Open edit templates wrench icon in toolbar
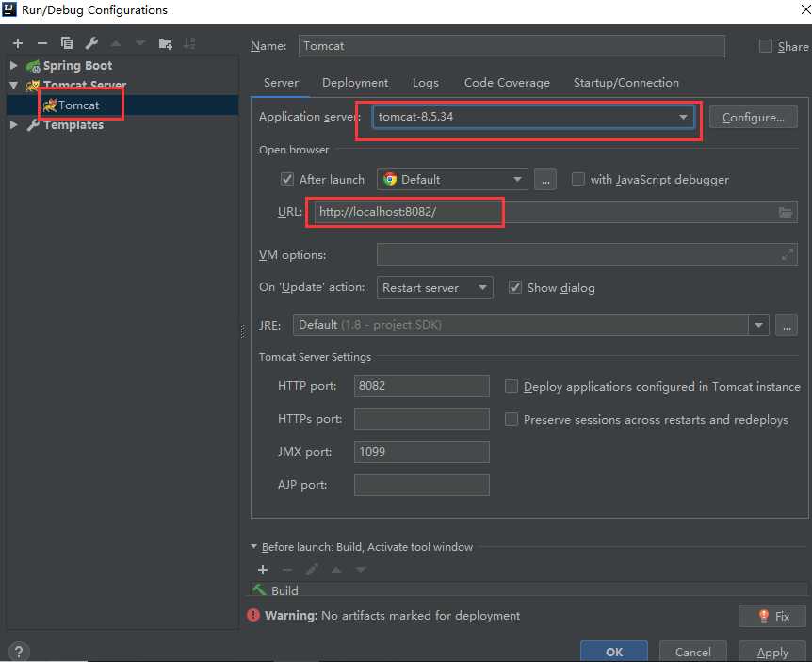Viewport: 812px width, 662px height. click(x=91, y=43)
